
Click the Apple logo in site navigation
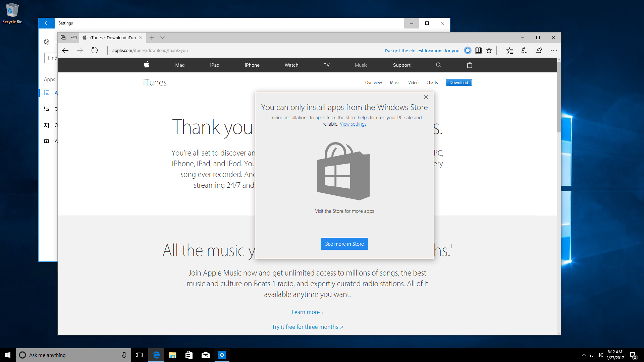point(147,65)
